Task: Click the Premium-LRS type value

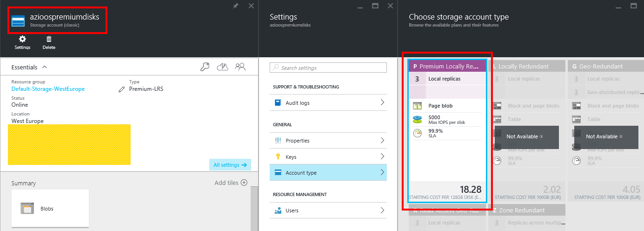Action: pyautogui.click(x=146, y=89)
